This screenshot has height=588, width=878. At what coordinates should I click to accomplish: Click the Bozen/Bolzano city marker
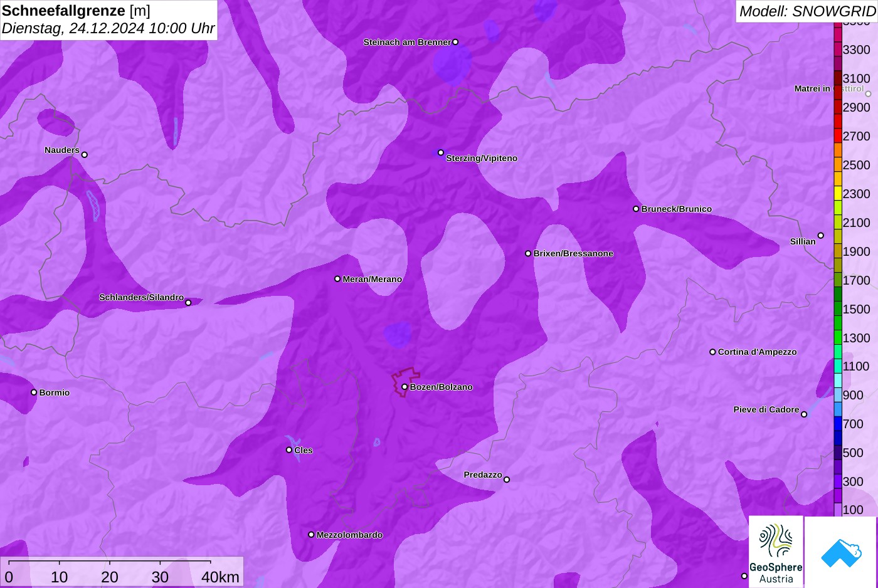pyautogui.click(x=405, y=387)
